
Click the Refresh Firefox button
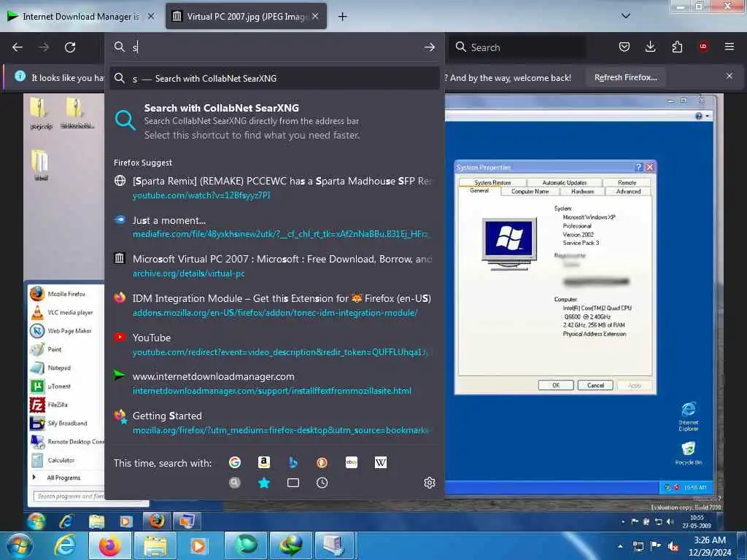(625, 77)
